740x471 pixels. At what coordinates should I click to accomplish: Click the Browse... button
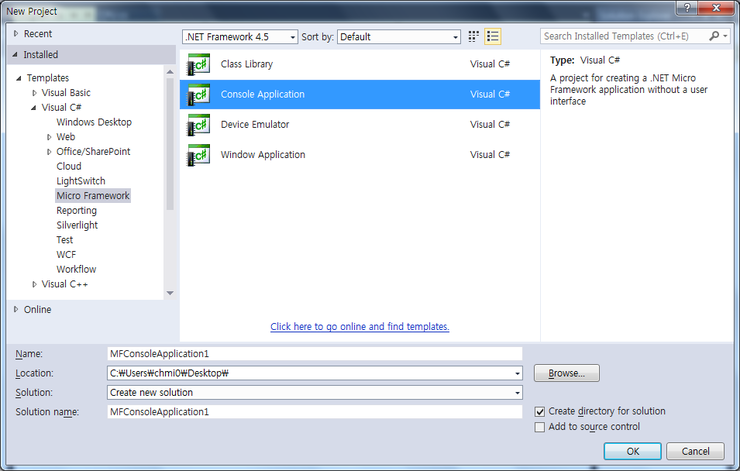[566, 373]
